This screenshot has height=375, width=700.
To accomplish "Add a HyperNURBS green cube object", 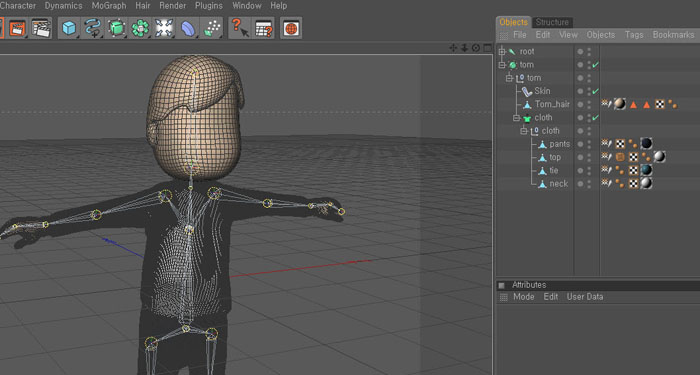I will (117, 28).
